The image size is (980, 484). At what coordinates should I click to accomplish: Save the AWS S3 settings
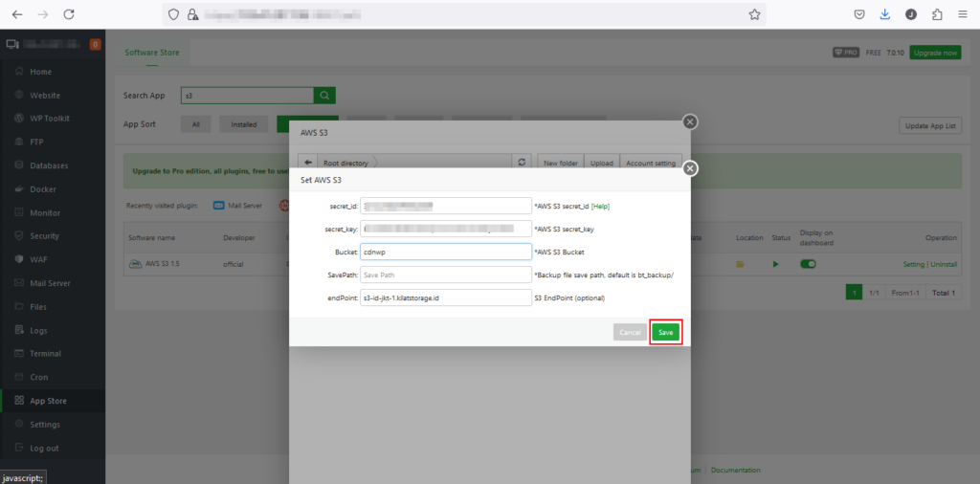666,332
